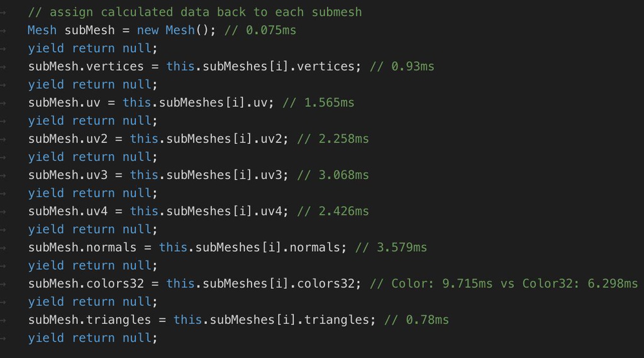Screen dimensions: 644x358
Task: Click the "Color32: 6.298ms" comment text
Action: 580,283
